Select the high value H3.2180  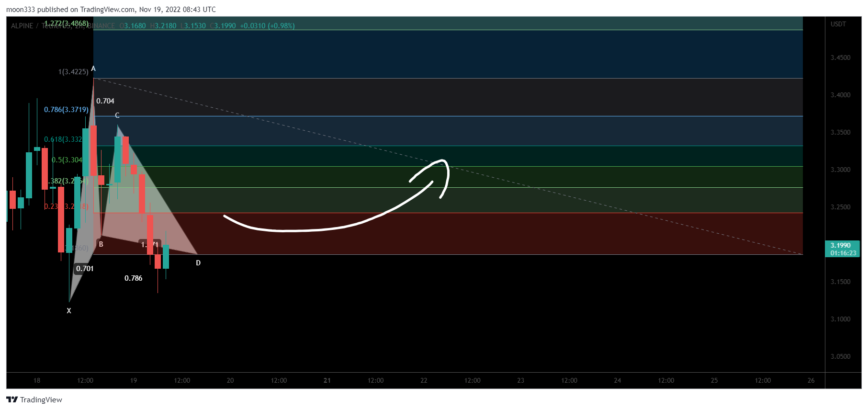(x=163, y=26)
